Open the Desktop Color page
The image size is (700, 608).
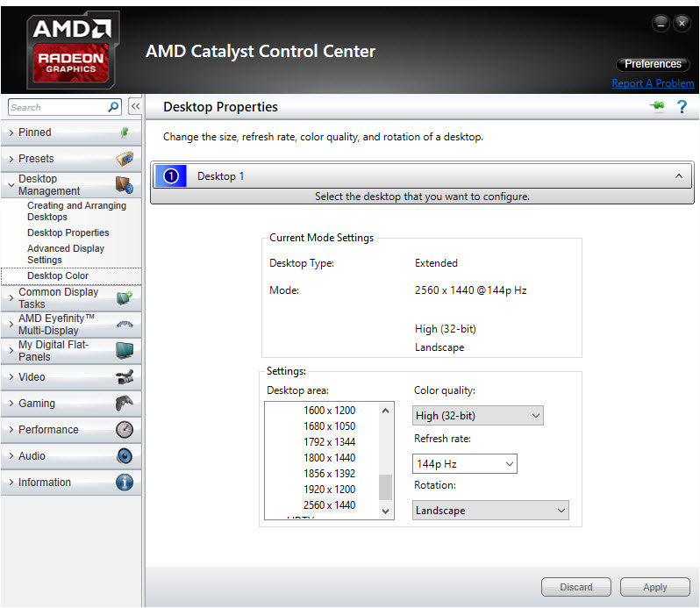(x=58, y=275)
